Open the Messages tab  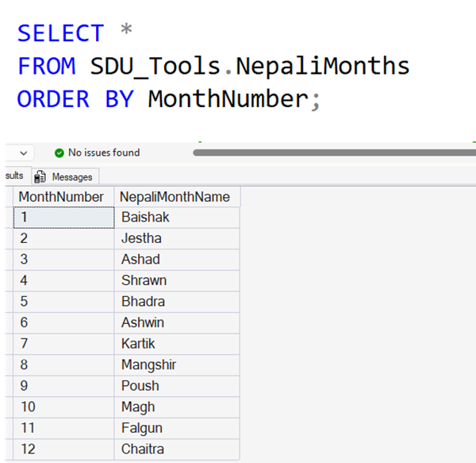tap(66, 176)
